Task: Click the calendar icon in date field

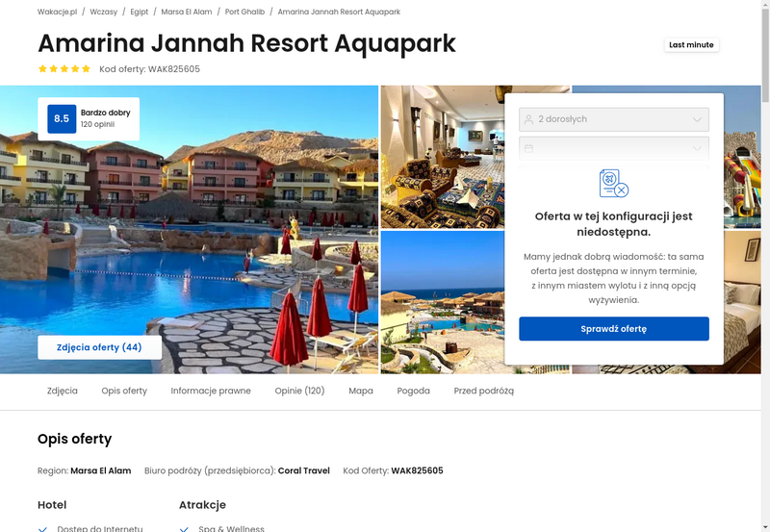Action: [x=528, y=148]
